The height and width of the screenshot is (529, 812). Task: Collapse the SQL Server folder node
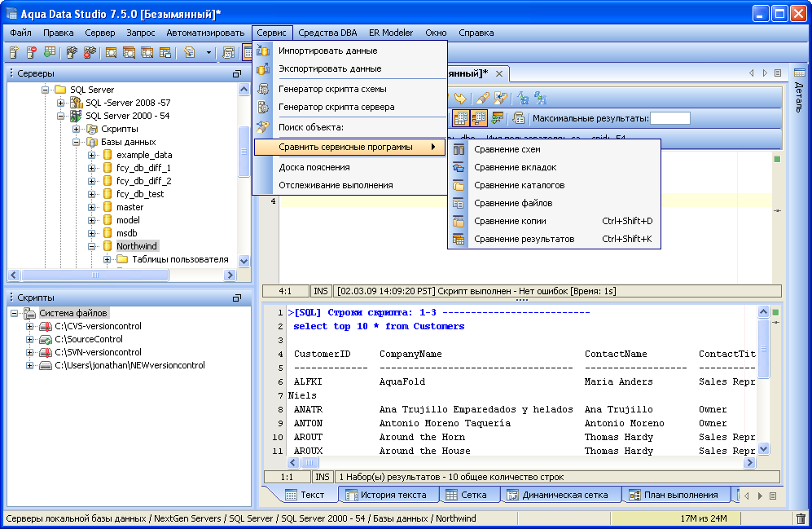(x=45, y=90)
